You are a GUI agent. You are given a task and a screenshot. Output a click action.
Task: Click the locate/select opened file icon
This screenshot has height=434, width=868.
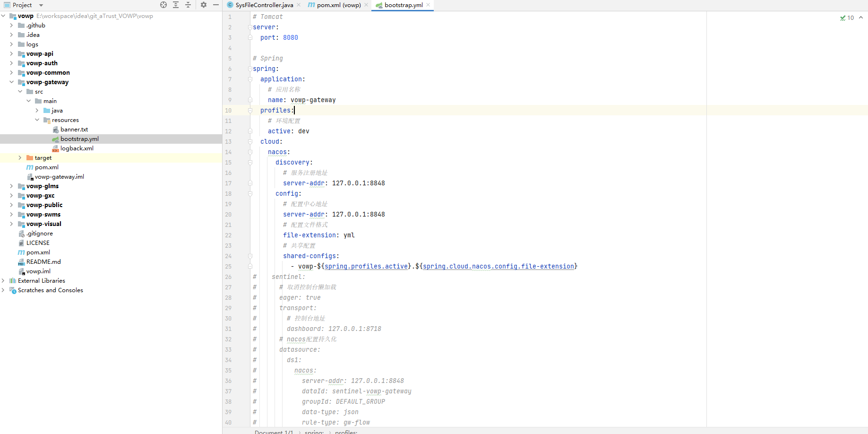click(x=163, y=5)
